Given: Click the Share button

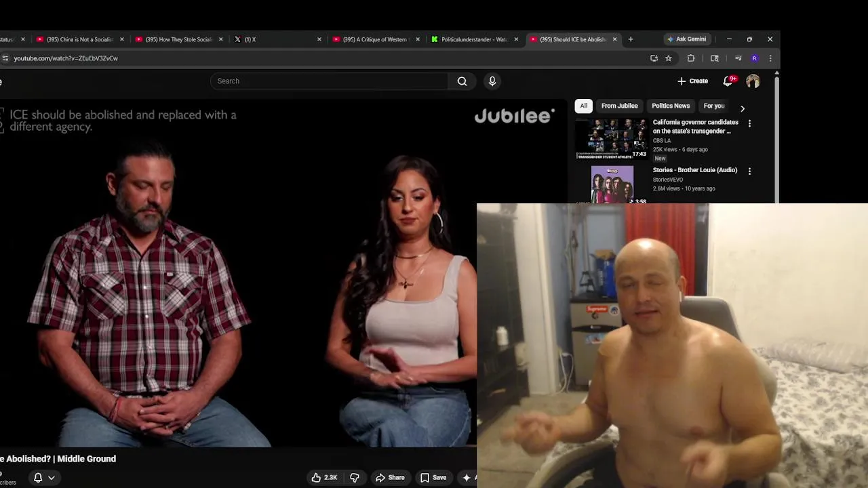Looking at the screenshot, I should [390, 478].
